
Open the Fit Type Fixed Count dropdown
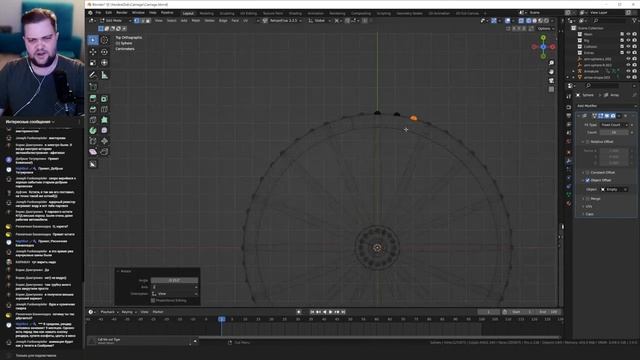coord(614,125)
